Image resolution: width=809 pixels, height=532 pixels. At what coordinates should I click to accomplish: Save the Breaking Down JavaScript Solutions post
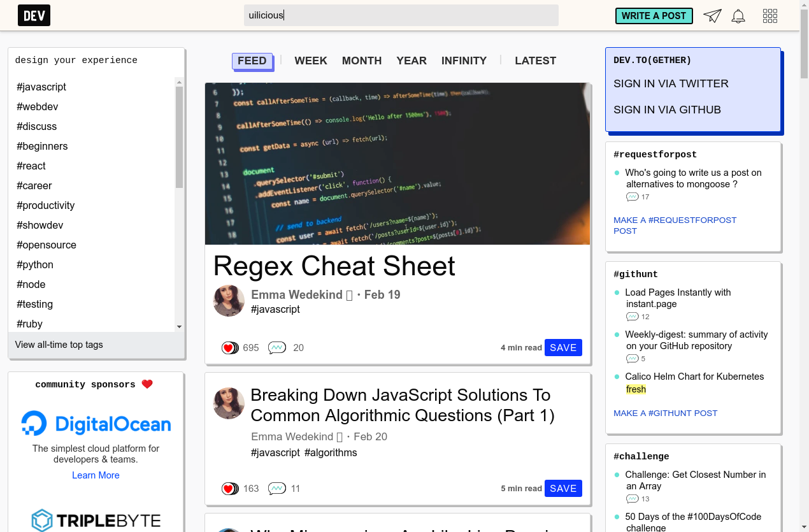tap(563, 489)
